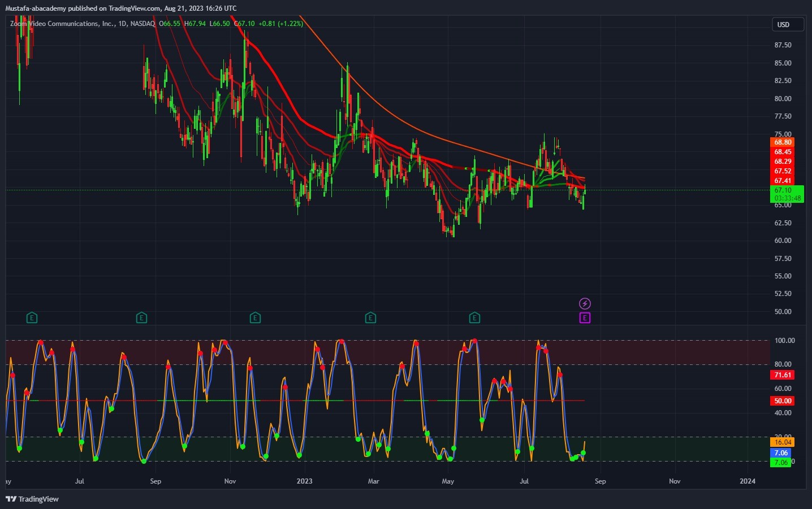Click the red 50.00 oscillator midline label

[783, 401]
